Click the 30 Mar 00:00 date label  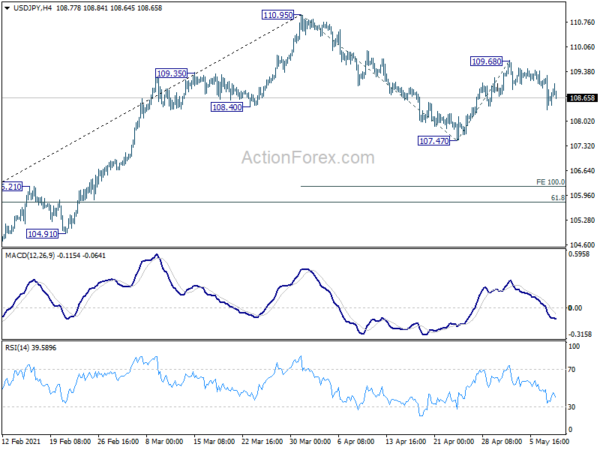pos(310,442)
